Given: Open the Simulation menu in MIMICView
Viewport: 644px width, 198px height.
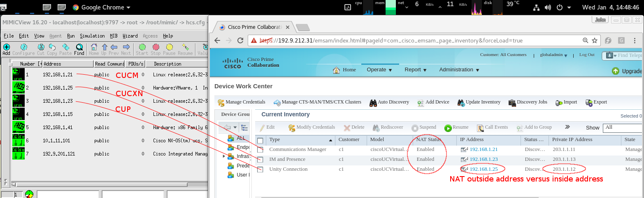Looking at the screenshot, I should [92, 36].
